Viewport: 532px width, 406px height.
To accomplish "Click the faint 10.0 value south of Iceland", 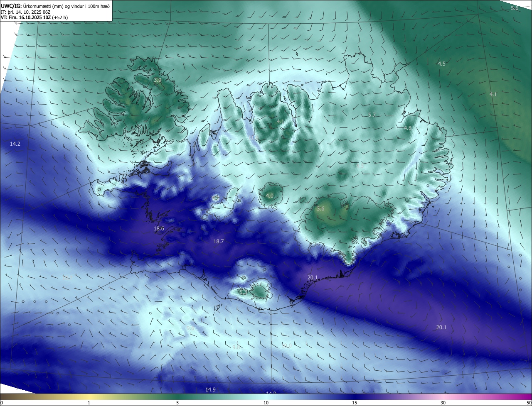I will (286, 345).
